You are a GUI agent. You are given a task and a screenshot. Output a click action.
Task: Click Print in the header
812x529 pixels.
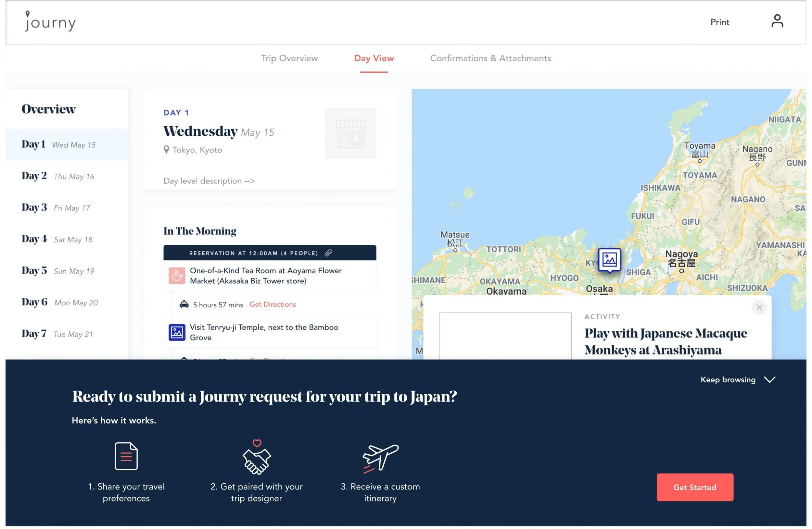719,22
